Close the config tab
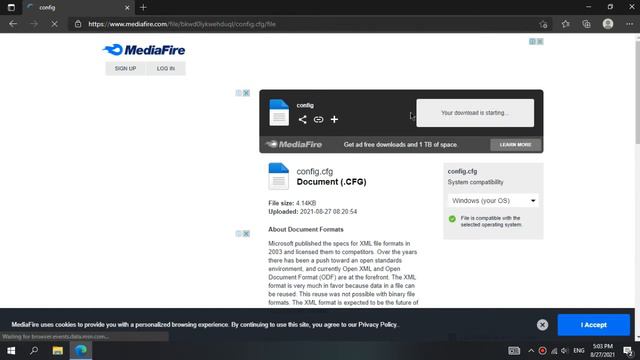This screenshot has height=360, width=640. (x=127, y=7)
